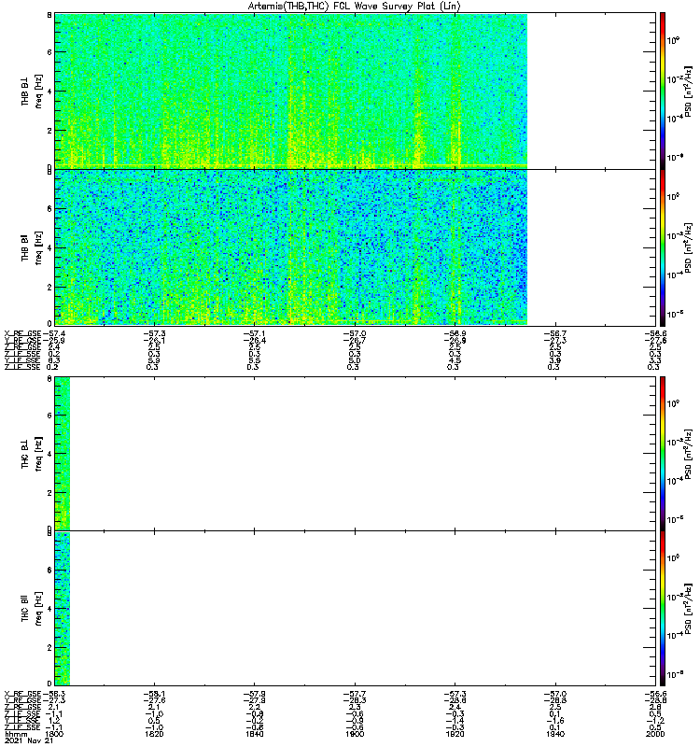700x747 pixels.
Task: Click the THC axis label of bottom panel
Action: 26,608
